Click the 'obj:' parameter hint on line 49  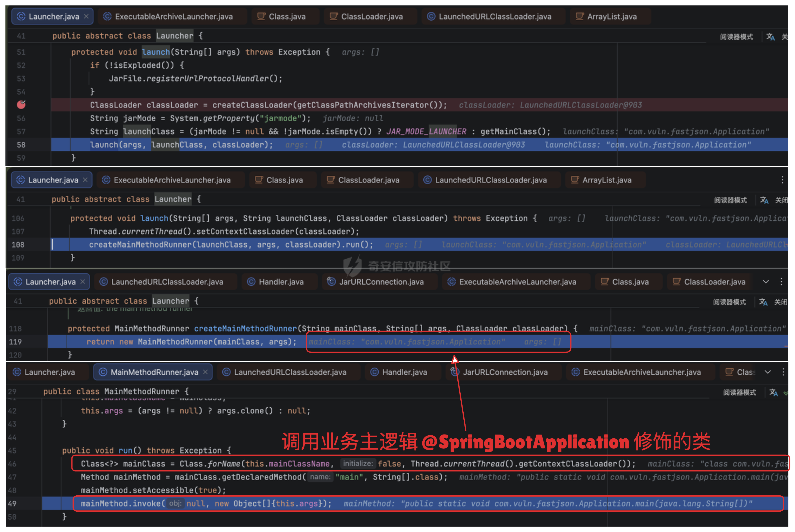175,503
